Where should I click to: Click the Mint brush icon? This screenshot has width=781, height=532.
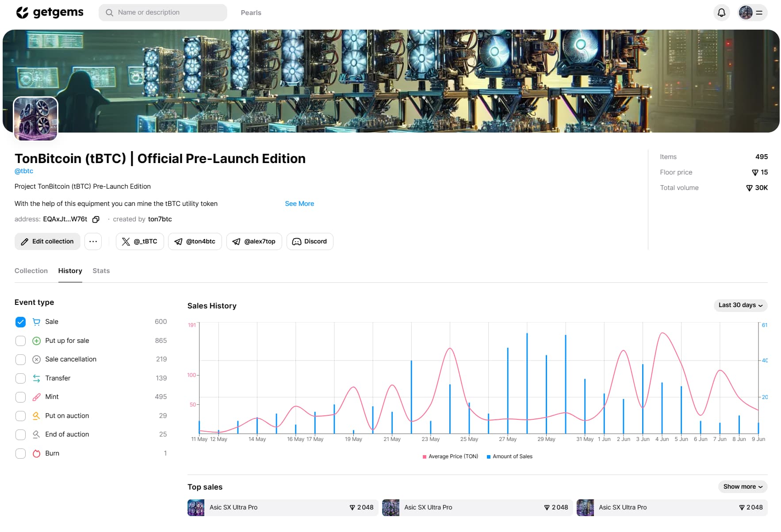37,397
